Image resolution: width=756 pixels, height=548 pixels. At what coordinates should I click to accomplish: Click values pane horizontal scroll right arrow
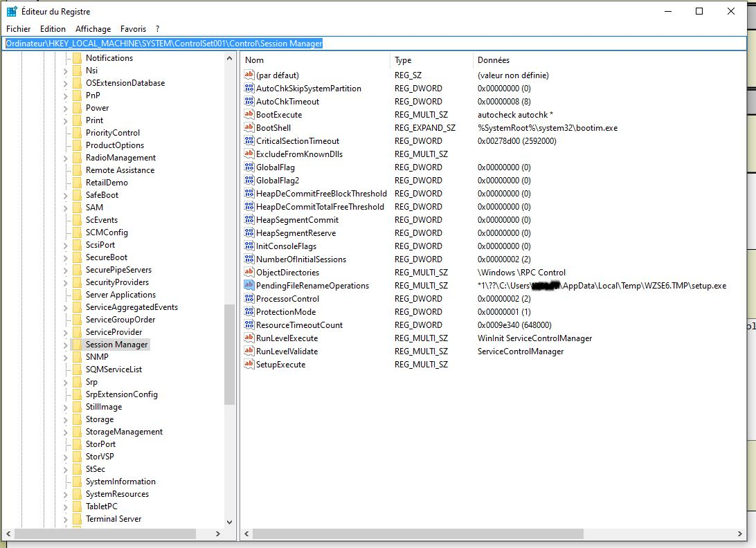pyautogui.click(x=739, y=533)
